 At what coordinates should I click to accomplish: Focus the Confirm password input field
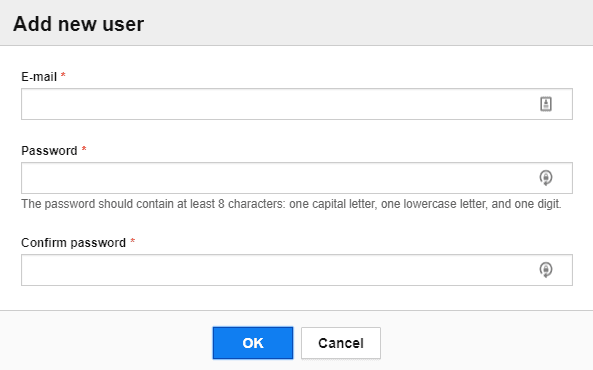297,270
